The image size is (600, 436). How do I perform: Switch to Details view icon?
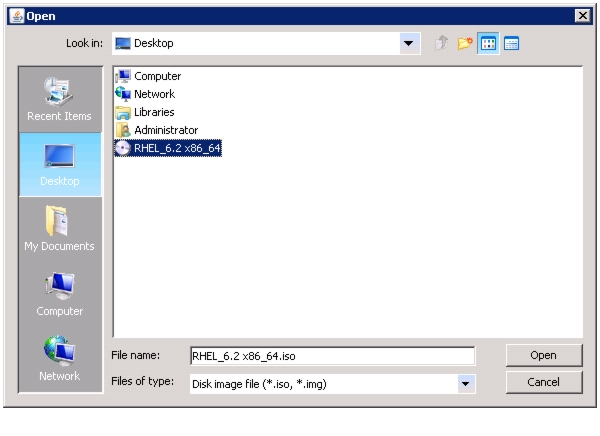point(511,43)
